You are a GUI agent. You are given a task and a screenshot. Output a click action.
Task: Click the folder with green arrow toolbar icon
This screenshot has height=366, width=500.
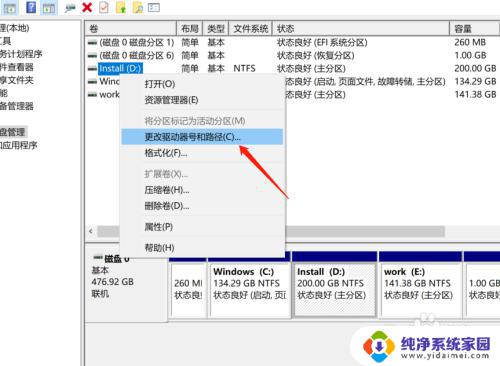121,8
